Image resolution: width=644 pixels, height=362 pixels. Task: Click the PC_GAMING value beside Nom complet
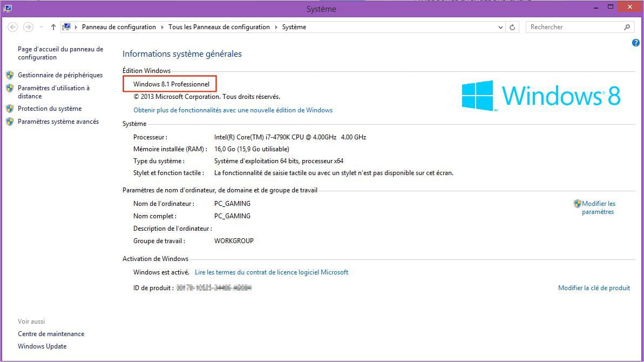(233, 216)
